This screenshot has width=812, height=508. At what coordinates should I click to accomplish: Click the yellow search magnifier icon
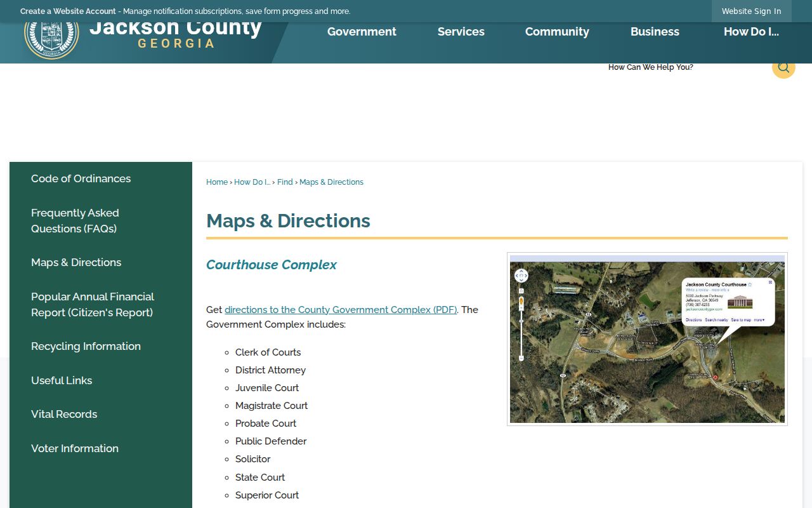pyautogui.click(x=783, y=67)
